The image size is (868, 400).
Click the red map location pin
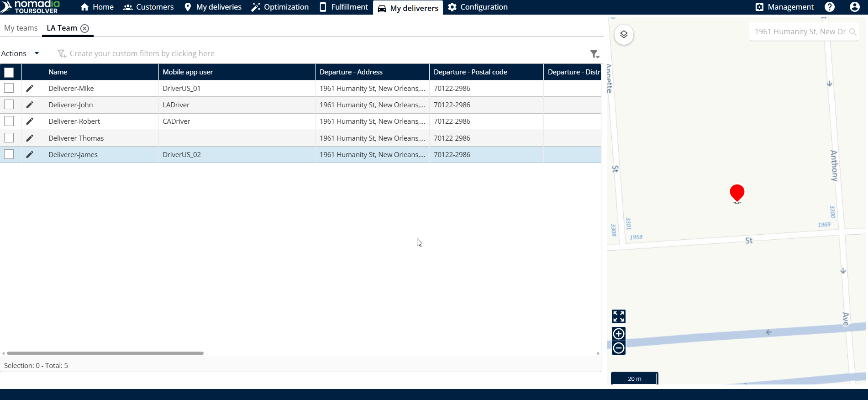(x=736, y=193)
